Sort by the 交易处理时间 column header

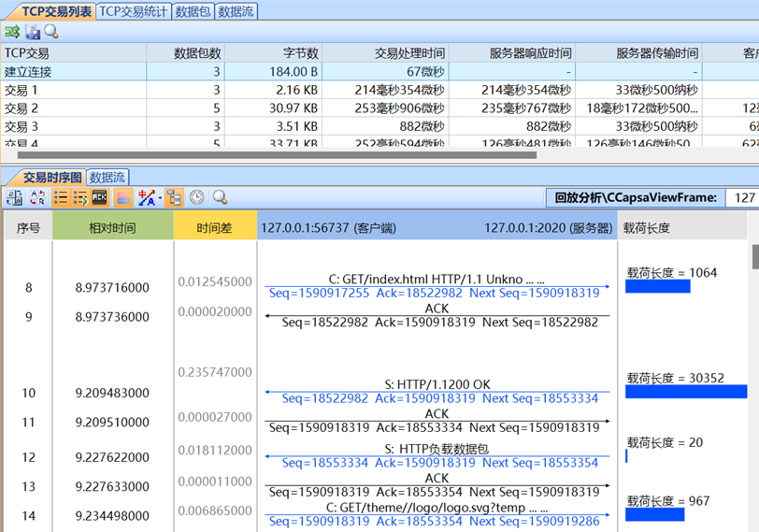point(385,52)
